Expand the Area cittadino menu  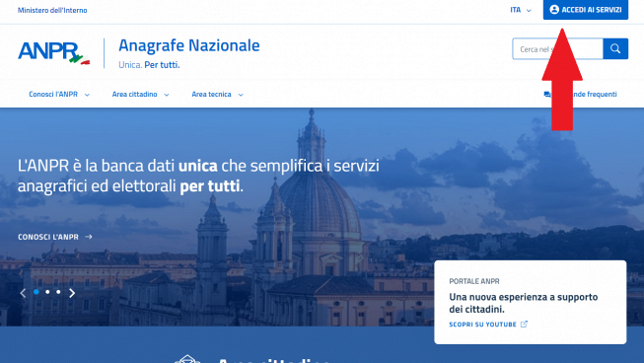[140, 94]
